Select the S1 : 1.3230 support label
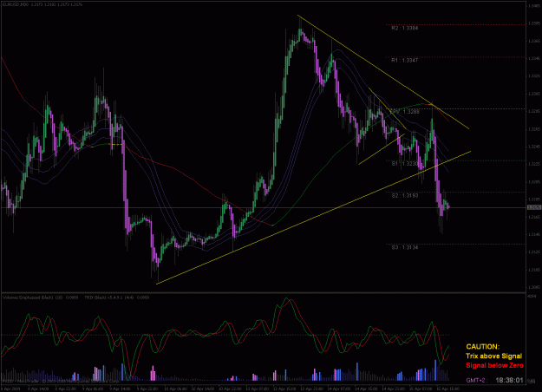This screenshot has width=542, height=392. point(404,164)
